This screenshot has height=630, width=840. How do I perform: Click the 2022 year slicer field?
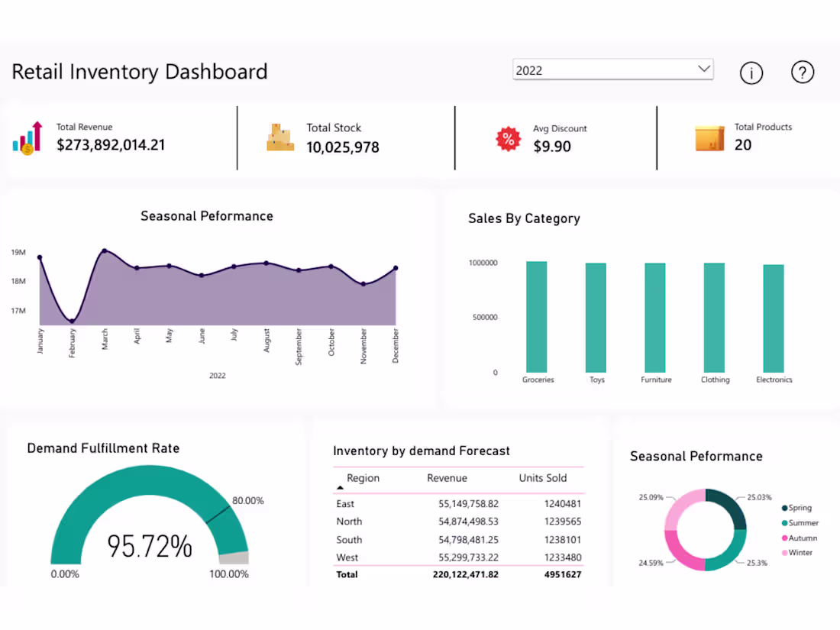613,69
